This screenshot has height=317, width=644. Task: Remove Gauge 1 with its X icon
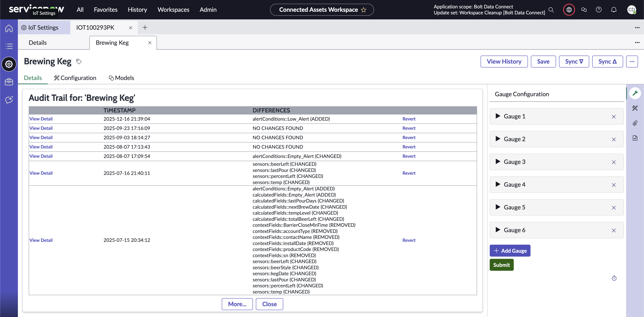coord(613,117)
